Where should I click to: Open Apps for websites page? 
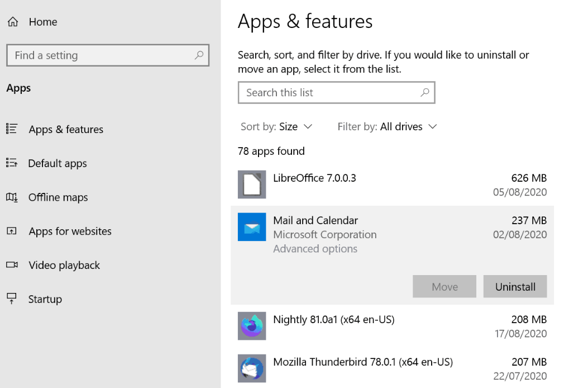(x=70, y=231)
